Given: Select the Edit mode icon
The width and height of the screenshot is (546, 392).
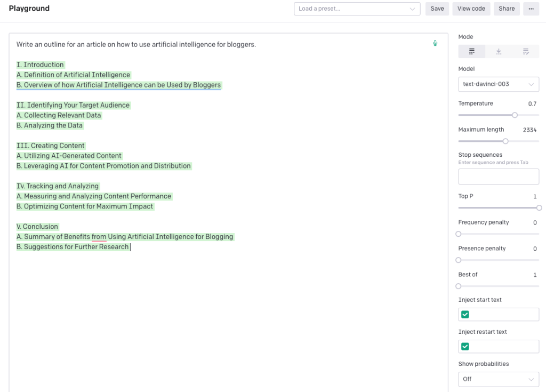Looking at the screenshot, I should coord(526,52).
